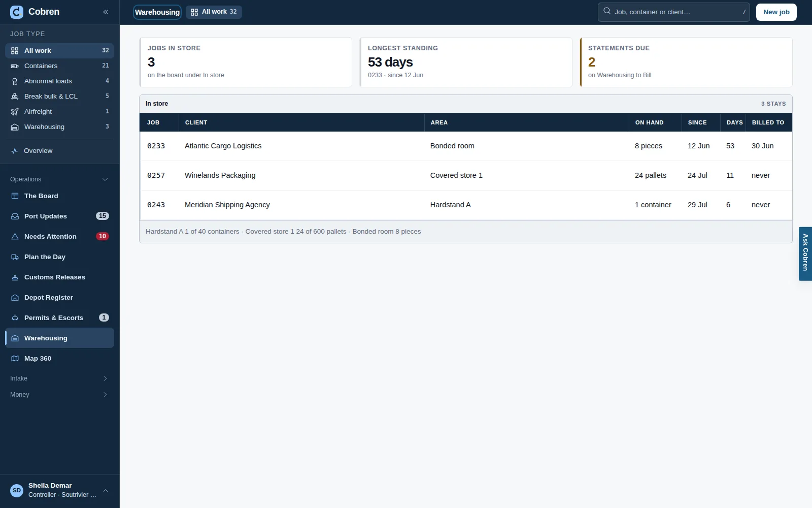Open Winelands Packaging client row
Image resolution: width=812 pixels, height=508 pixels.
(466, 176)
